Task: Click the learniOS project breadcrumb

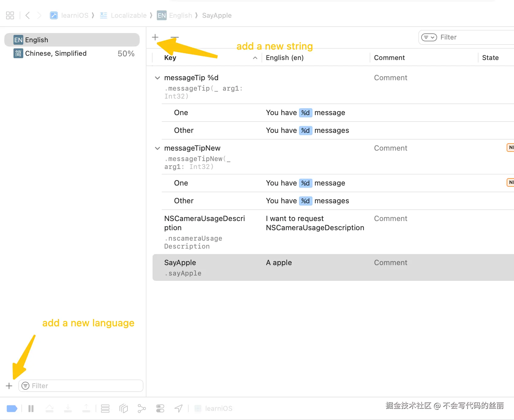Action: (69, 15)
